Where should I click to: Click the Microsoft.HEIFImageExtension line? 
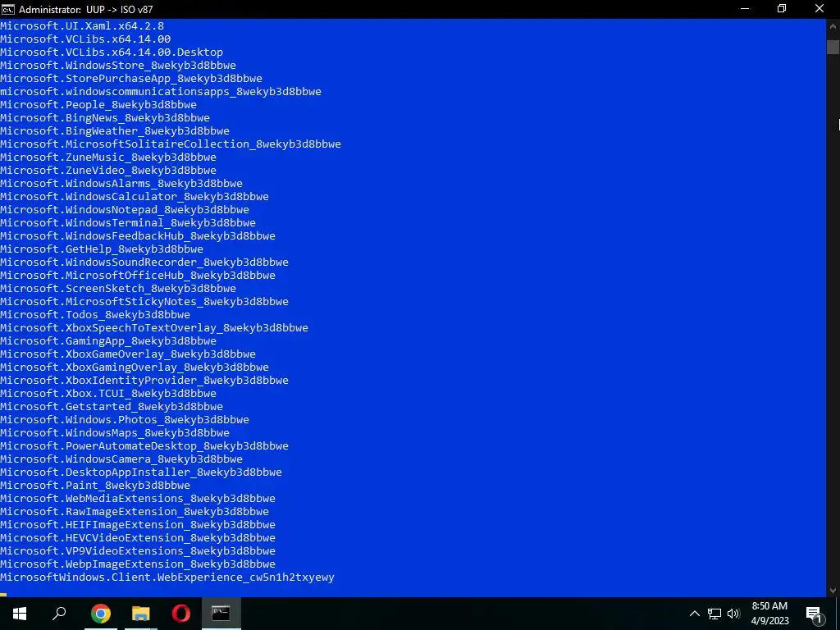(x=138, y=524)
